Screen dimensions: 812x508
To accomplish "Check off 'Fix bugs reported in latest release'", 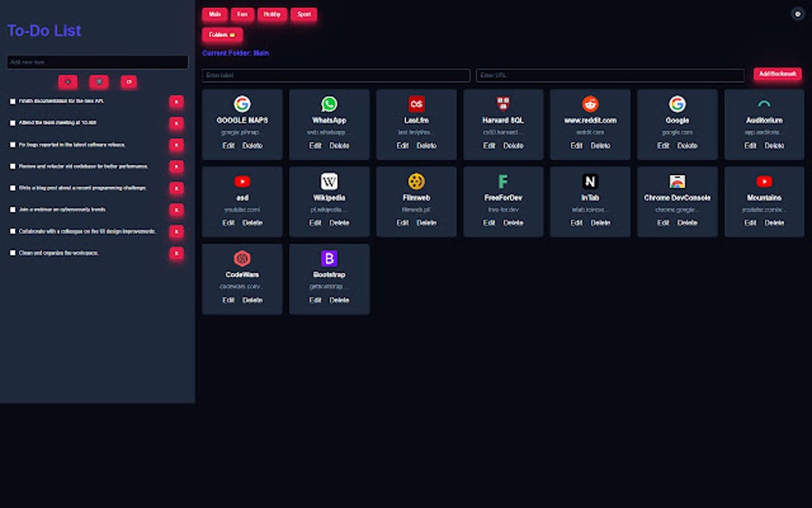I will (x=13, y=145).
